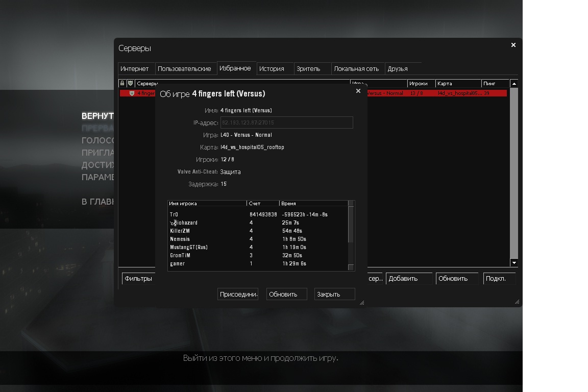Click В ГЛАВН main menu item behind dialog
The image size is (588, 392).
(97, 202)
